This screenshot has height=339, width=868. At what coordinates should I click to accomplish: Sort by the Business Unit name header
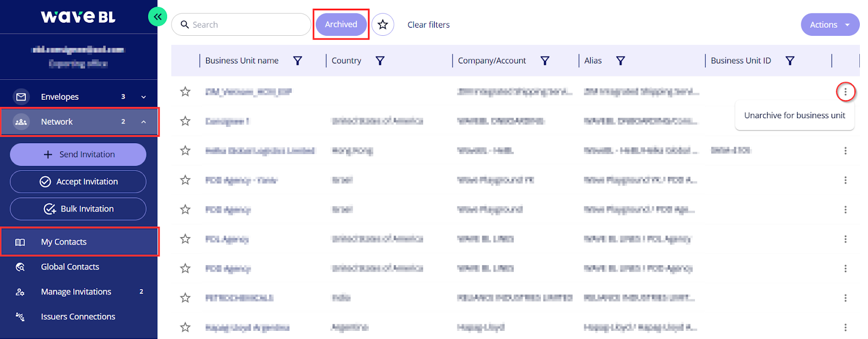[x=242, y=61]
